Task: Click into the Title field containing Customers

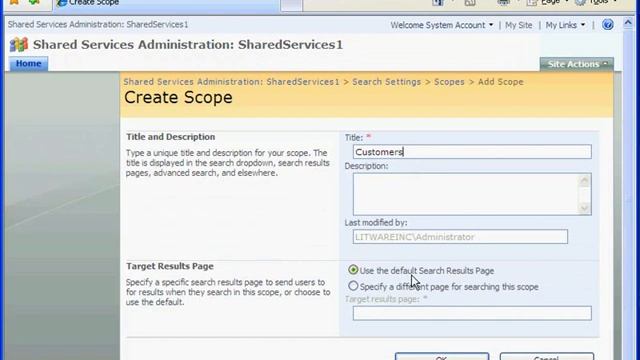Action: [472, 152]
